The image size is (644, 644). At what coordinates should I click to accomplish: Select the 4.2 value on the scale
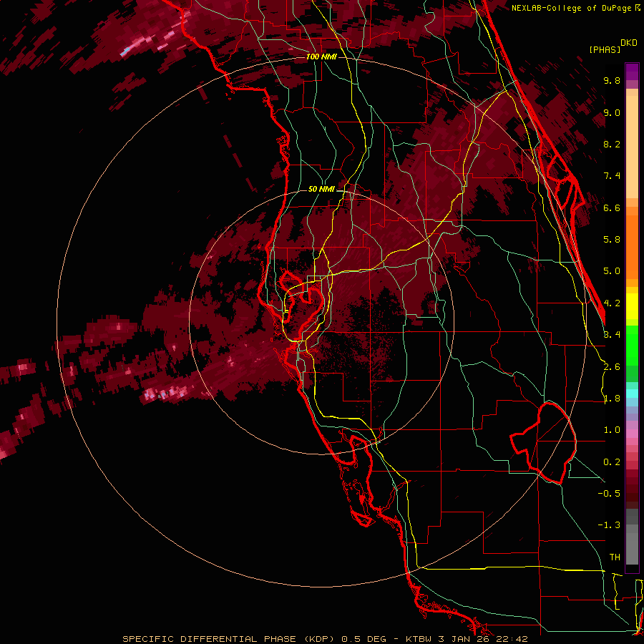(x=612, y=303)
